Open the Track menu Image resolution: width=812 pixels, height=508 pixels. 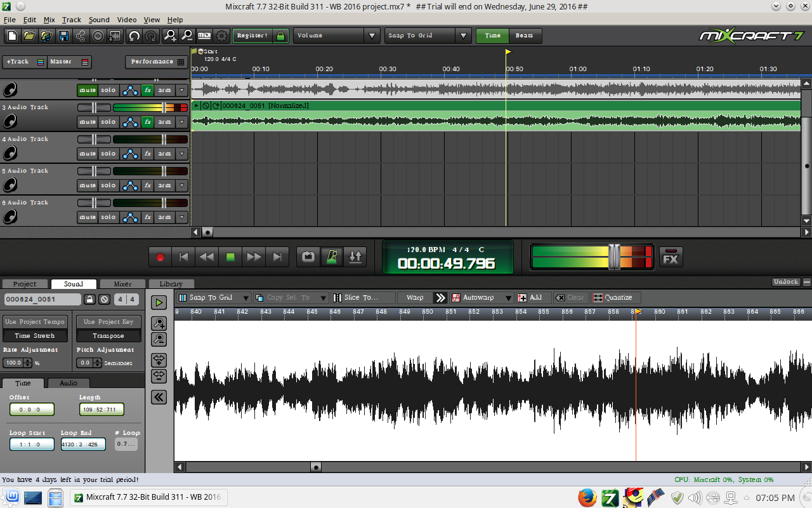tap(72, 20)
